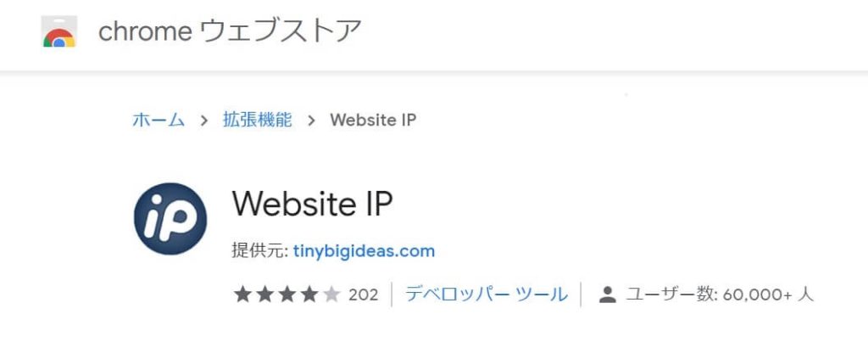868x348 pixels.
Task: Click the fifth gray rating star
Action: pyautogui.click(x=331, y=295)
